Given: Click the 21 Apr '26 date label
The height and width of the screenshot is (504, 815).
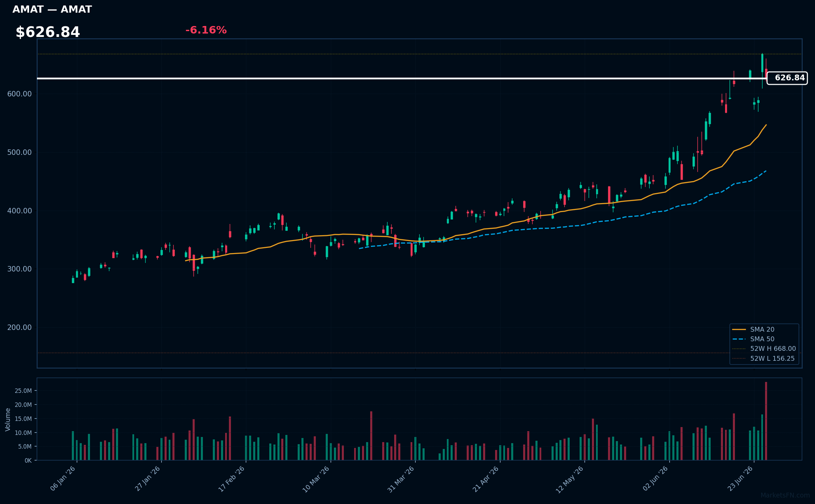Looking at the screenshot, I should 486,479.
